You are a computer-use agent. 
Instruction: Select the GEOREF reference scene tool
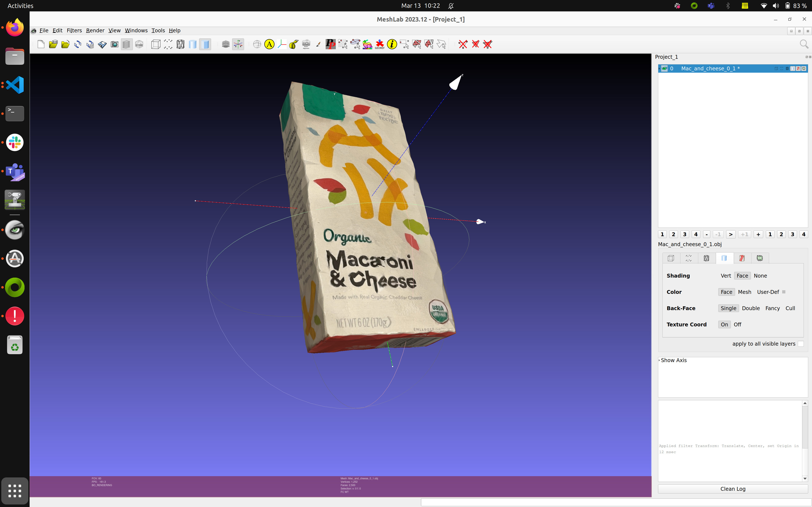(x=380, y=44)
